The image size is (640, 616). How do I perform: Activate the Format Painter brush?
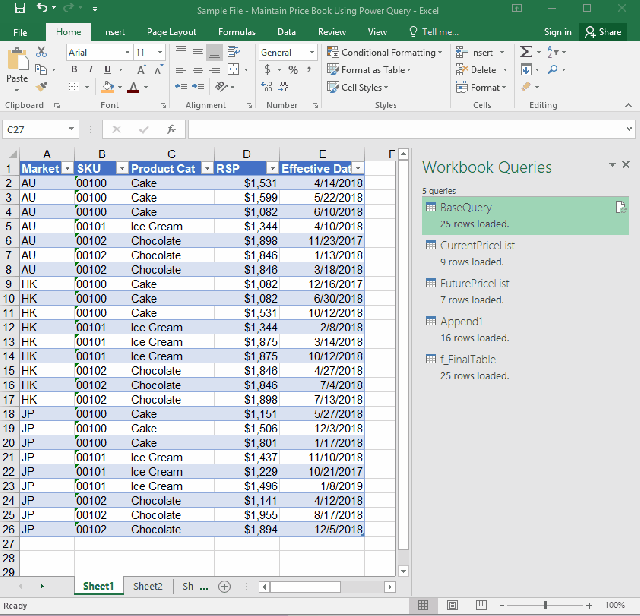41,87
